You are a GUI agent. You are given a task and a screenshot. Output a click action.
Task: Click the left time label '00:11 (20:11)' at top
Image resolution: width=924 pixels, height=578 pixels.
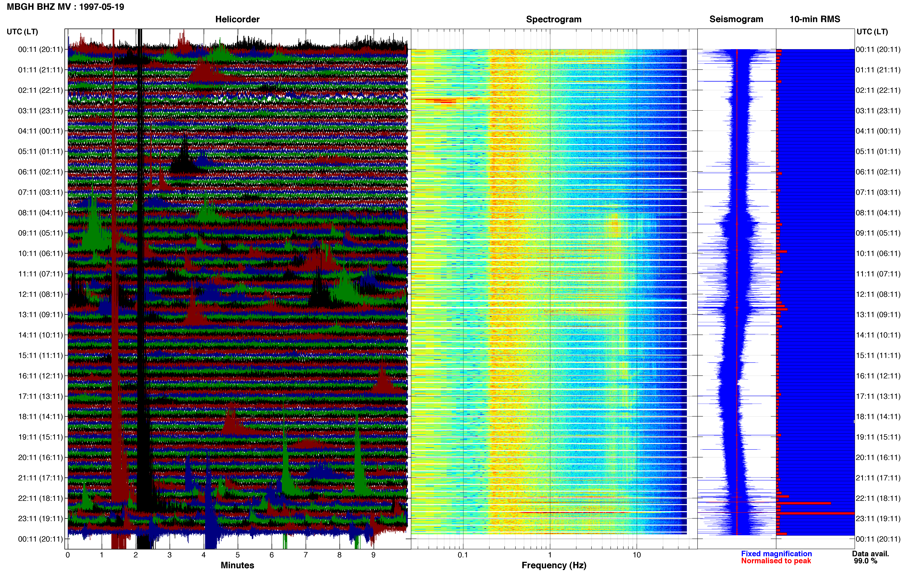tap(41, 49)
